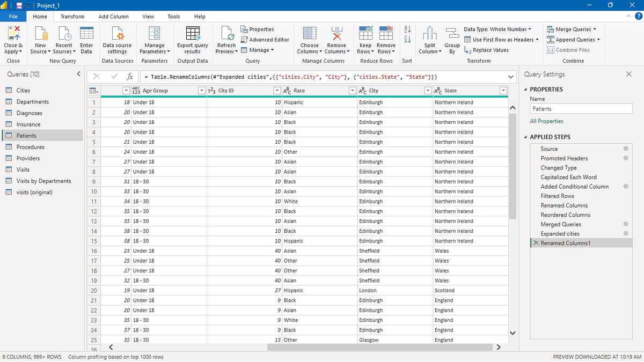The width and height of the screenshot is (644, 362).
Task: Collapse the ribbon
Action: (629, 16)
